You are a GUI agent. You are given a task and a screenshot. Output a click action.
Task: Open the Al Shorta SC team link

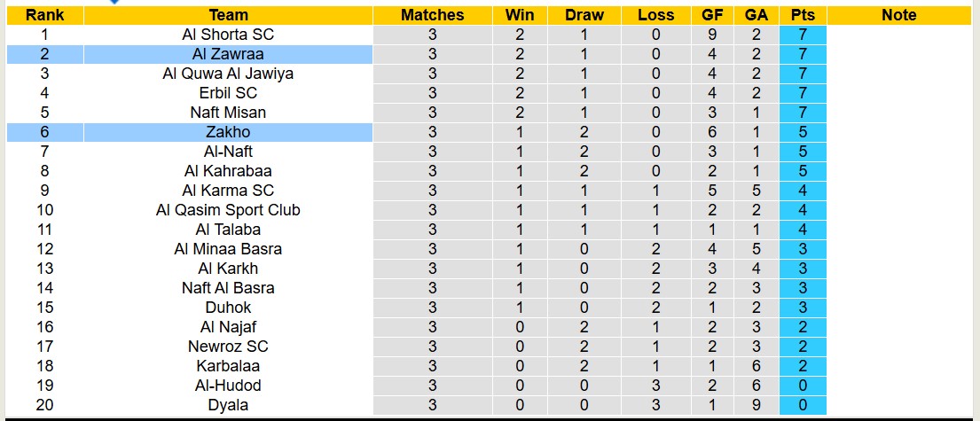[x=228, y=35]
